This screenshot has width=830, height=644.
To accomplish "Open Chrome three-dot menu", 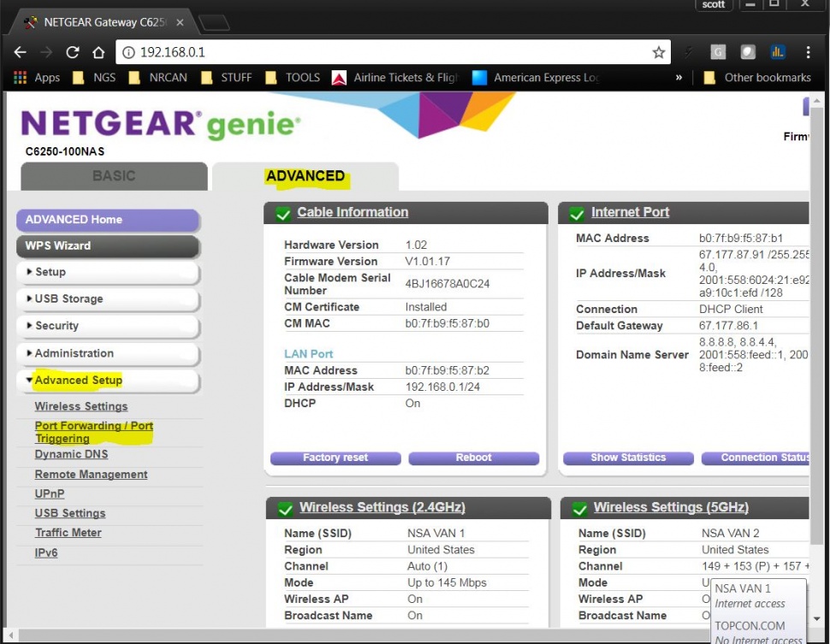I will pos(808,52).
